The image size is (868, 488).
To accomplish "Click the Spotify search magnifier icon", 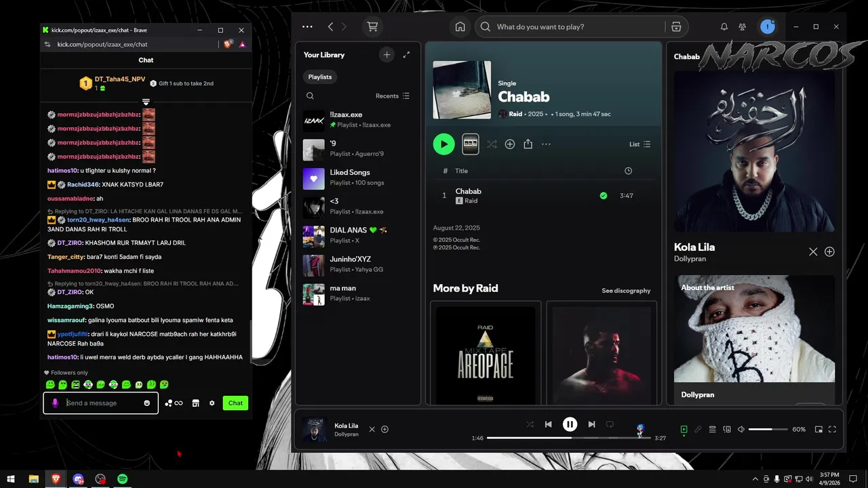I will (486, 26).
